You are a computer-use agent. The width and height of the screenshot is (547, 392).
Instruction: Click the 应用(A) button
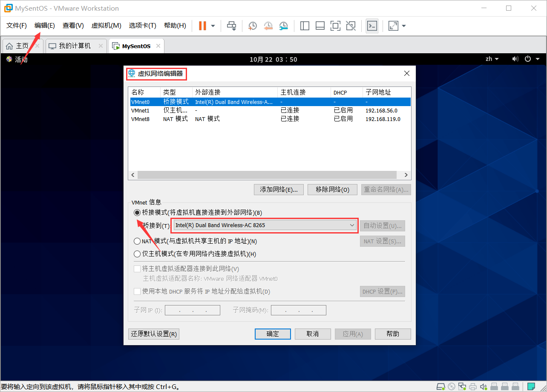(x=353, y=334)
